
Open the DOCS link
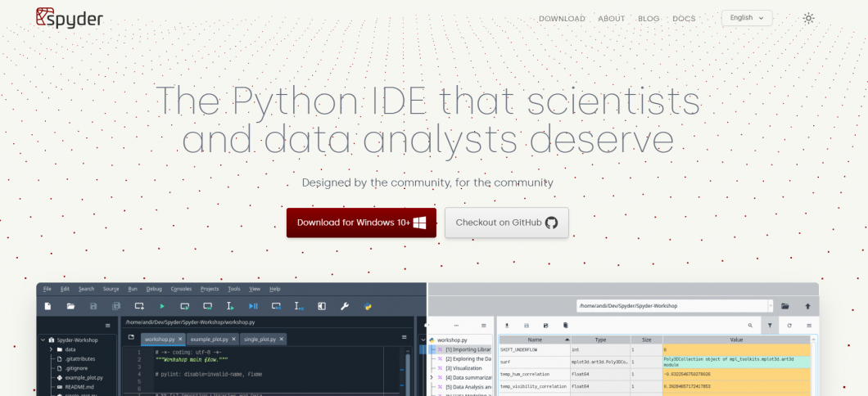coord(684,19)
